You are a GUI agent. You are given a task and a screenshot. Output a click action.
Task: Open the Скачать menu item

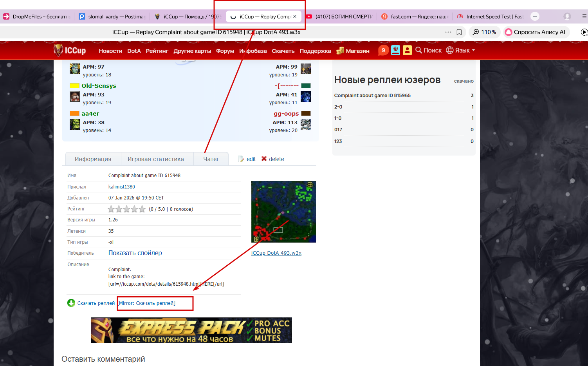(283, 51)
